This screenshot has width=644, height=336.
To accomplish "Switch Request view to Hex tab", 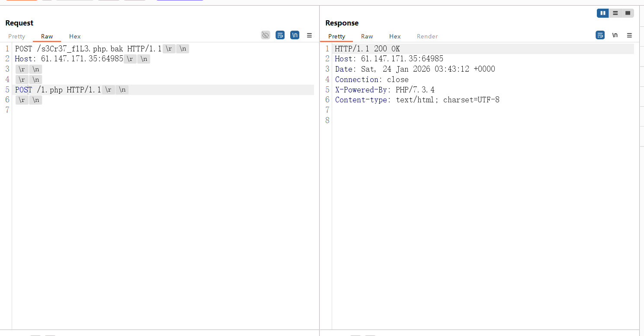I will 75,36.
